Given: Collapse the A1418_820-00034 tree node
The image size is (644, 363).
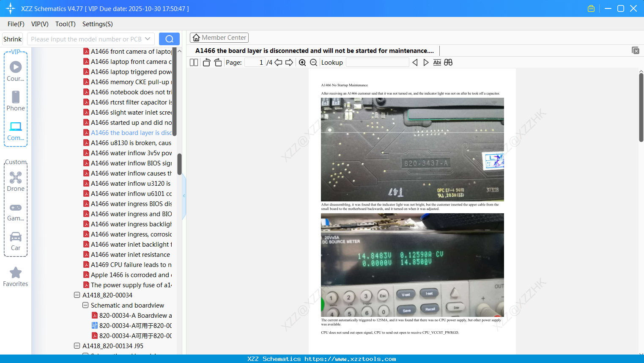Looking at the screenshot, I should pyautogui.click(x=77, y=295).
